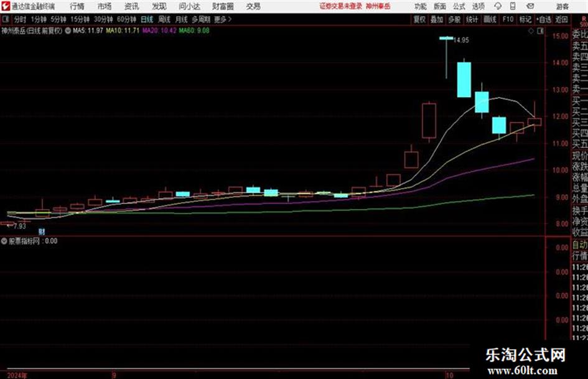Click the 15.00 price axis label
This screenshot has width=588, height=379.
tap(561, 36)
